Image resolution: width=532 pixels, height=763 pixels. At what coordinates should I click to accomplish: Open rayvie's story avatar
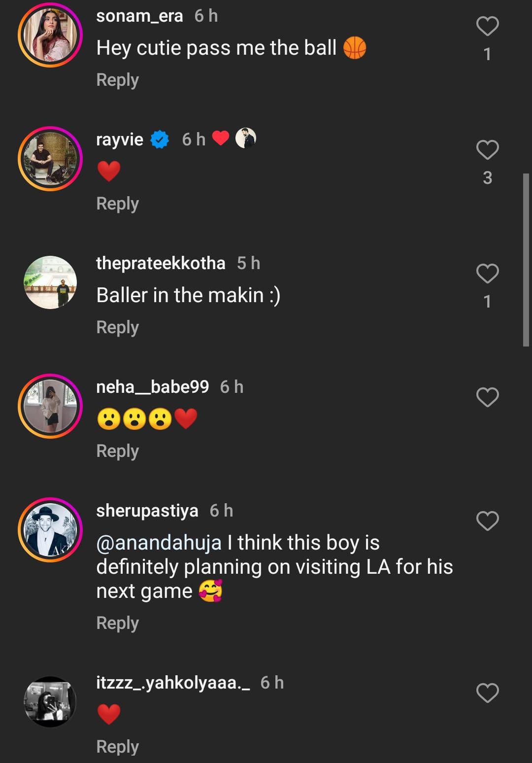tap(50, 159)
